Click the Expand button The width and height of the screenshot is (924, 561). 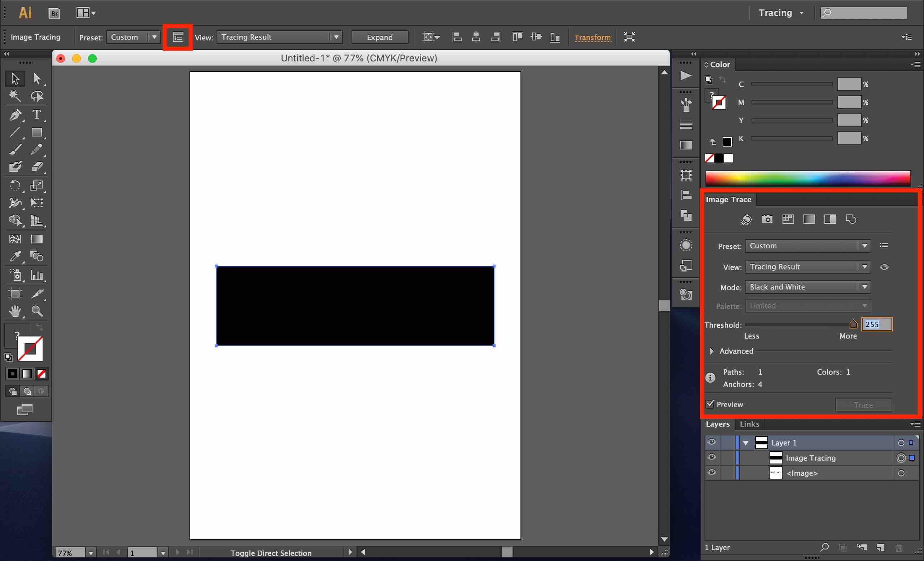click(379, 37)
